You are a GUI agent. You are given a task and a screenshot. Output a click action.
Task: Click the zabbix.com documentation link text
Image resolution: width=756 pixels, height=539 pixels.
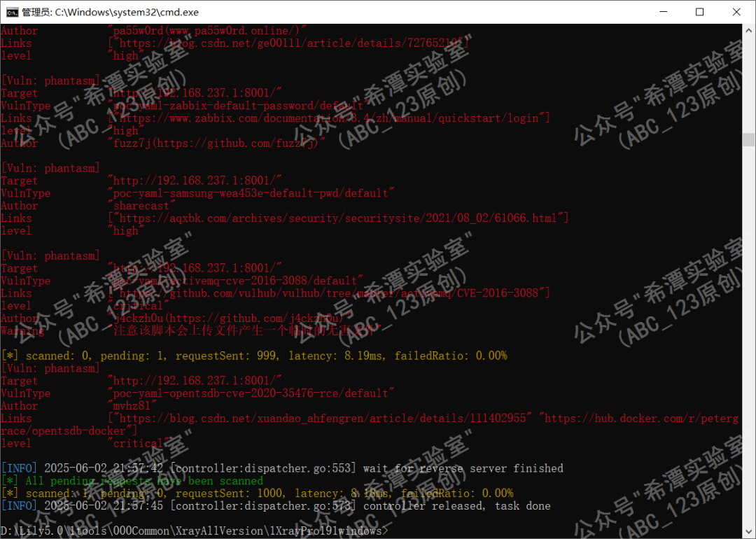pyautogui.click(x=329, y=118)
